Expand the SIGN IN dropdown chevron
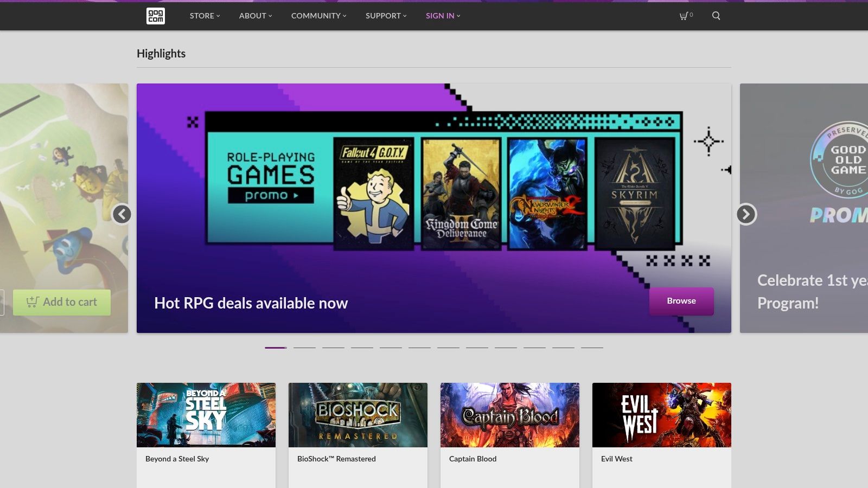The image size is (868, 488). 458,16
